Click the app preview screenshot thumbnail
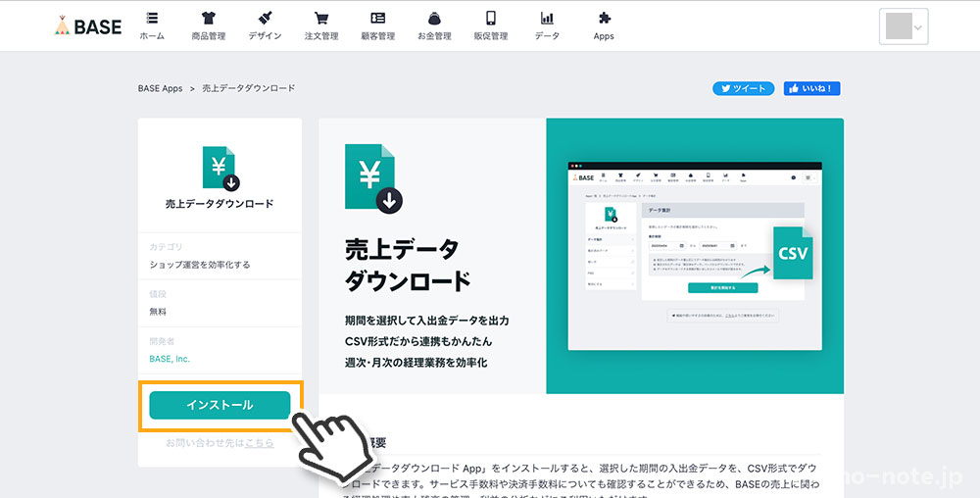The image size is (980, 498). (x=695, y=256)
